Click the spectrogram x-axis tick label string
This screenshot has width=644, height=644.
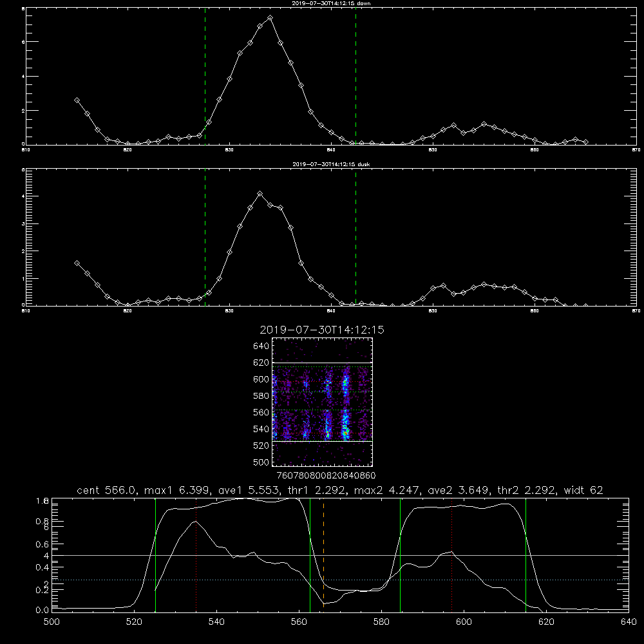[x=326, y=476]
